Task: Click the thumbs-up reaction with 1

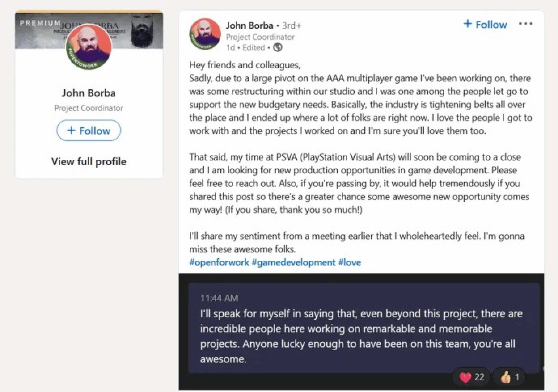Action: pyautogui.click(x=509, y=377)
